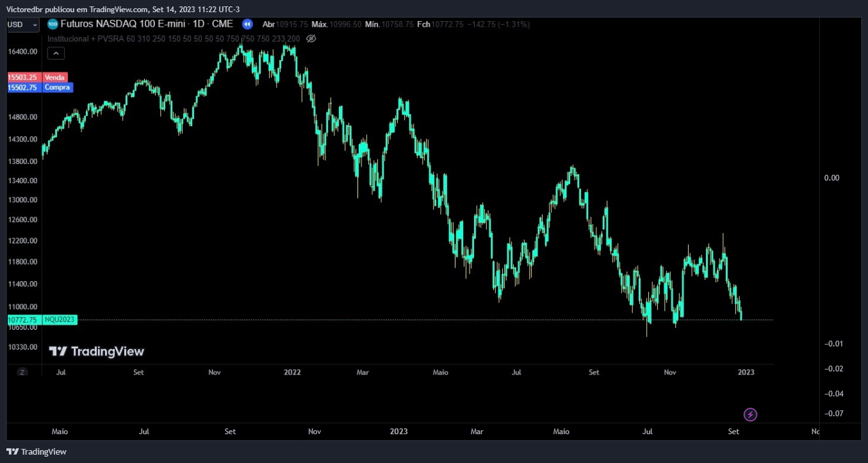Click the −0.04 label on right scale
This screenshot has width=868, height=463.
click(x=833, y=394)
